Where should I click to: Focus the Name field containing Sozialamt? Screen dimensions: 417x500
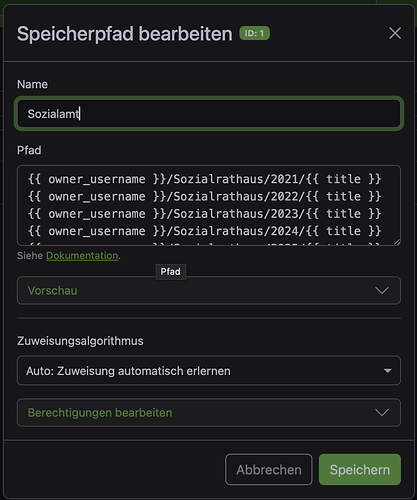(x=209, y=114)
